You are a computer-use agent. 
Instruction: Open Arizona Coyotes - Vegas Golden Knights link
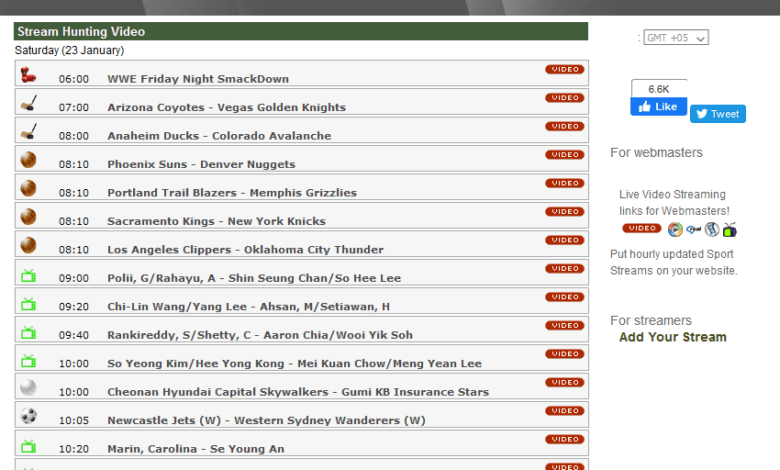(x=226, y=107)
